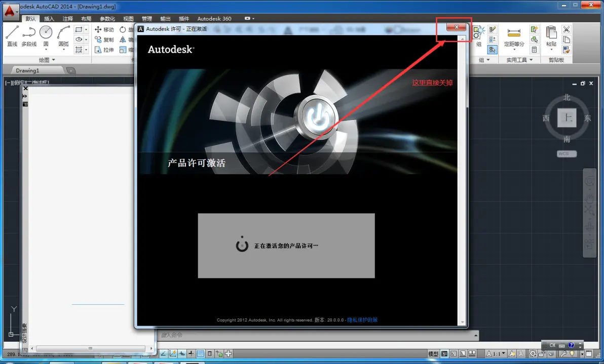Toggle the lightbulb isolate objects icon

click(573, 353)
